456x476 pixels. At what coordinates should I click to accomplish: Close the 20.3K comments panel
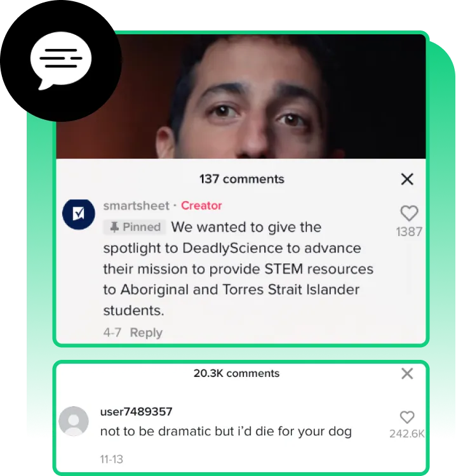(407, 373)
